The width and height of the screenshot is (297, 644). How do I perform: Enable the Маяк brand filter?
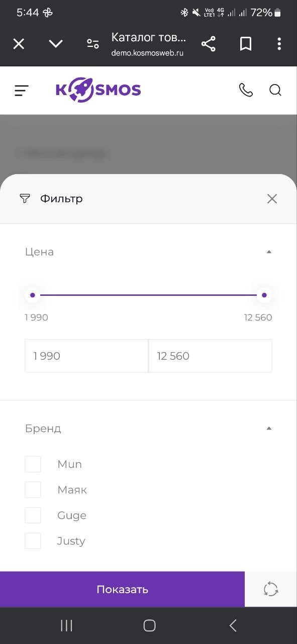33,489
